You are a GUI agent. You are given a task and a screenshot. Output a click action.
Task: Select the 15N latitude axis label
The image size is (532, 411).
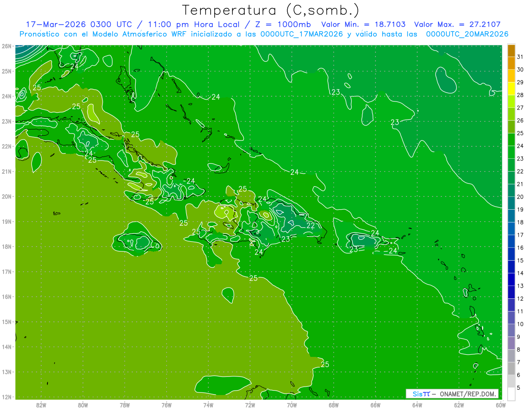point(6,321)
